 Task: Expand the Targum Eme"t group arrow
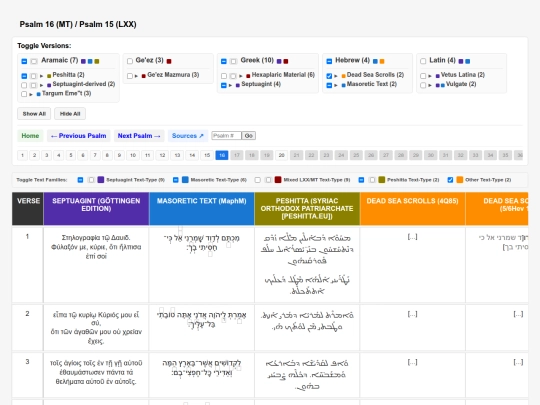[x=31, y=94]
